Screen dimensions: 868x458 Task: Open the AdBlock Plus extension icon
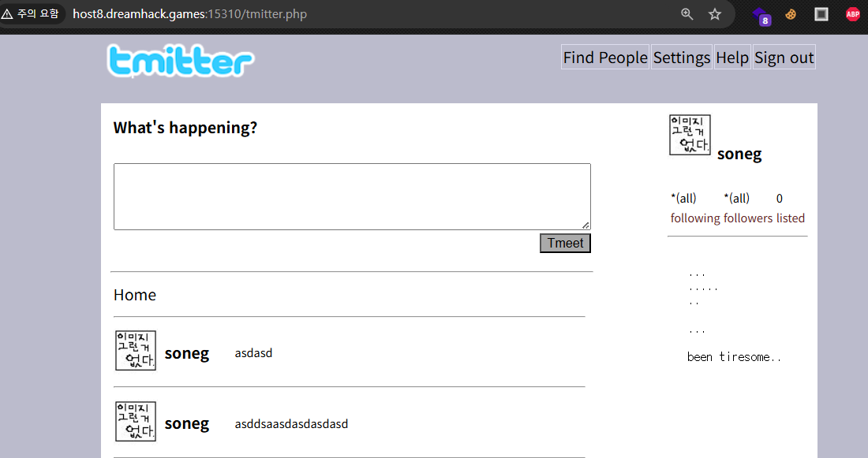point(852,14)
